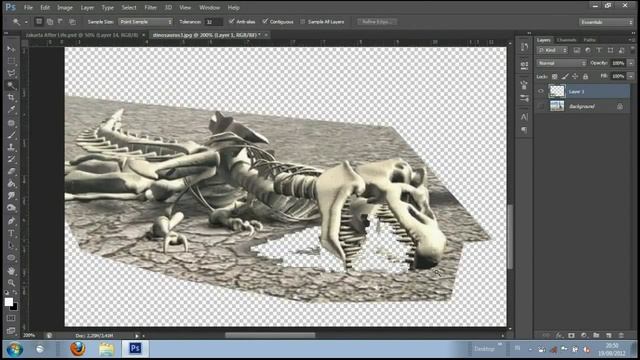Open the Fill slider arrow
This screenshot has height=360, width=640.
(x=631, y=76)
